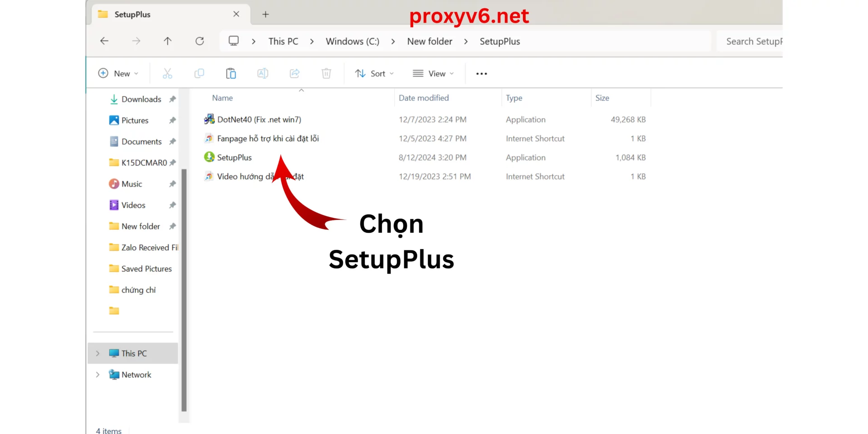Open Saved Pictures folder in sidebar
This screenshot has width=868, height=434.
pos(146,269)
